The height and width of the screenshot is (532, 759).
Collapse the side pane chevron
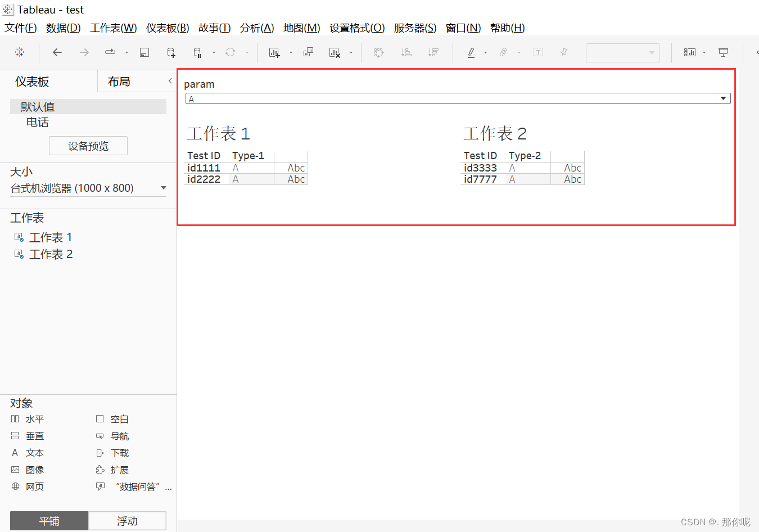click(170, 81)
